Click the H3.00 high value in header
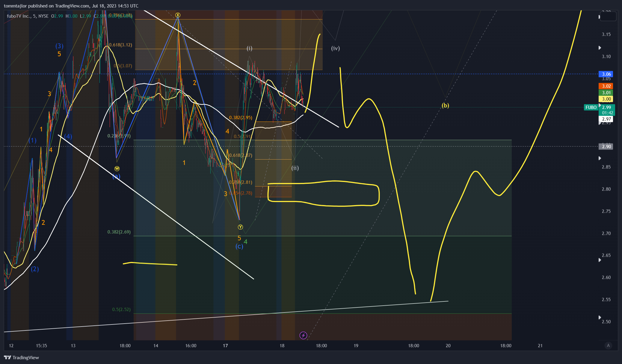 pos(71,16)
